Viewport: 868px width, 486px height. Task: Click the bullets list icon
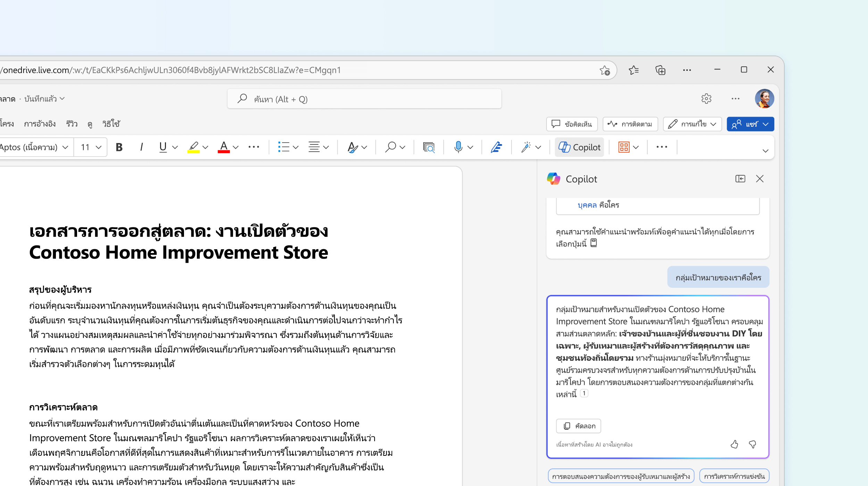284,147
